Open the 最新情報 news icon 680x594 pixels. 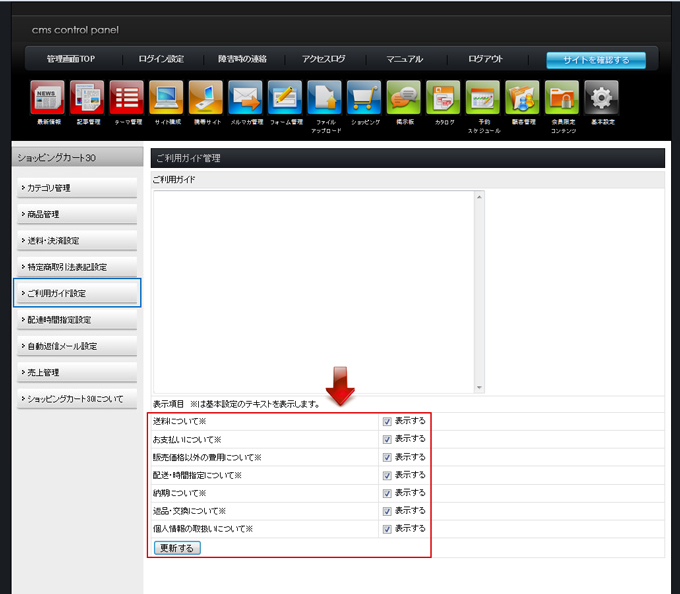[47, 98]
